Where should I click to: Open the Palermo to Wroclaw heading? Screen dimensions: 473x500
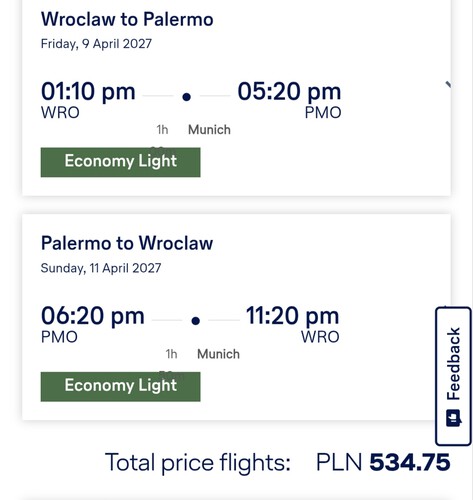point(127,243)
